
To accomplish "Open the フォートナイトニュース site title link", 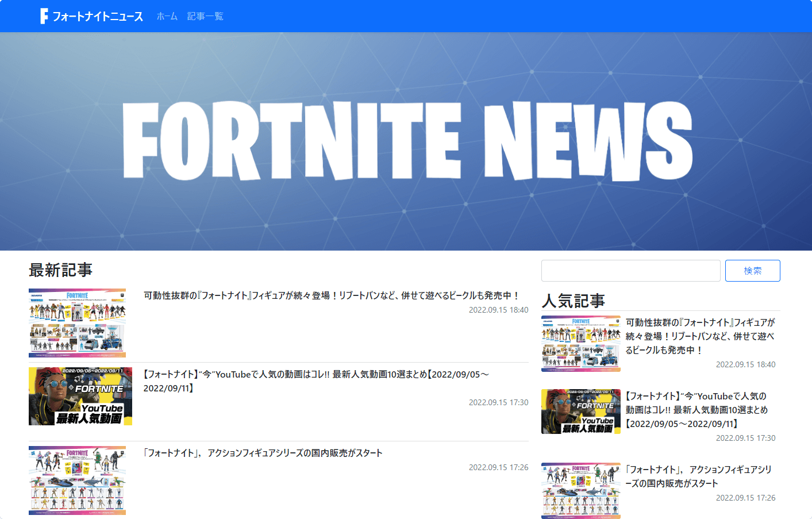I will (98, 17).
